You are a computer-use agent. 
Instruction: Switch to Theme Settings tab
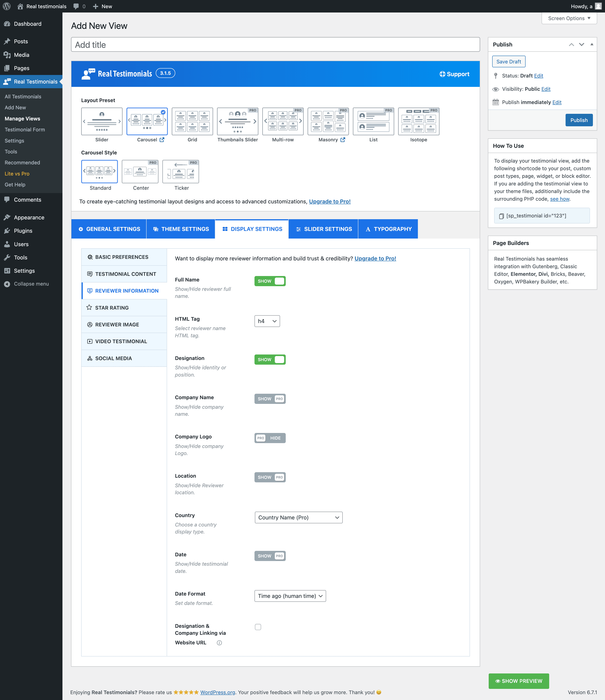(181, 229)
